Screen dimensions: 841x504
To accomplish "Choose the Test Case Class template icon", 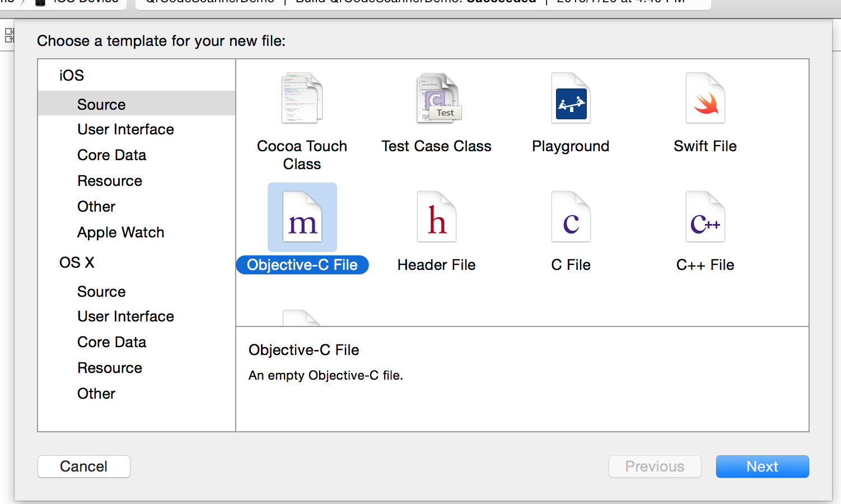I will click(439, 98).
